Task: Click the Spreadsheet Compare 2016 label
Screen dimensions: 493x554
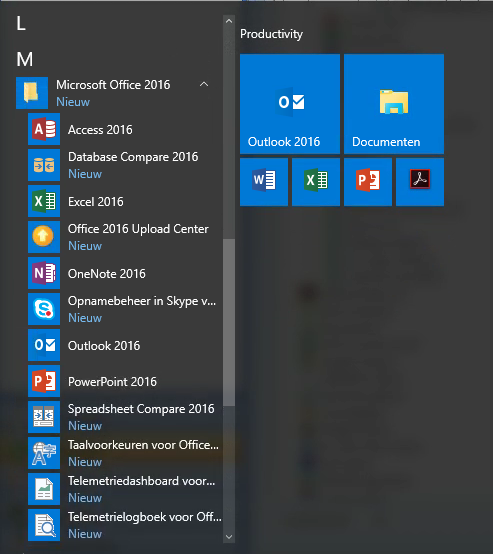Action: pyautogui.click(x=141, y=409)
